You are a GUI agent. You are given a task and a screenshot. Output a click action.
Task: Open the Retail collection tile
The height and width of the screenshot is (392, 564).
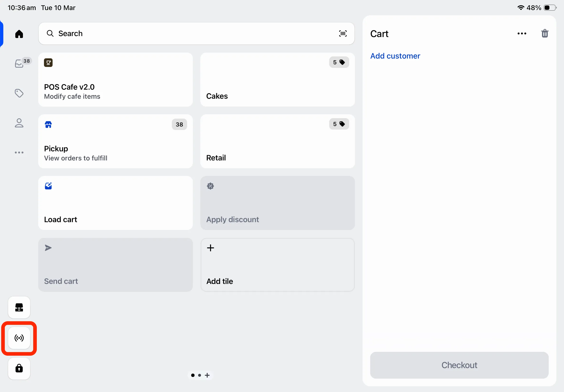coord(277,141)
